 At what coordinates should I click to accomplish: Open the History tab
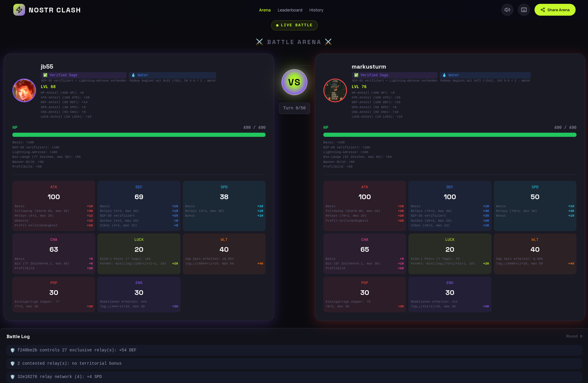pos(316,10)
